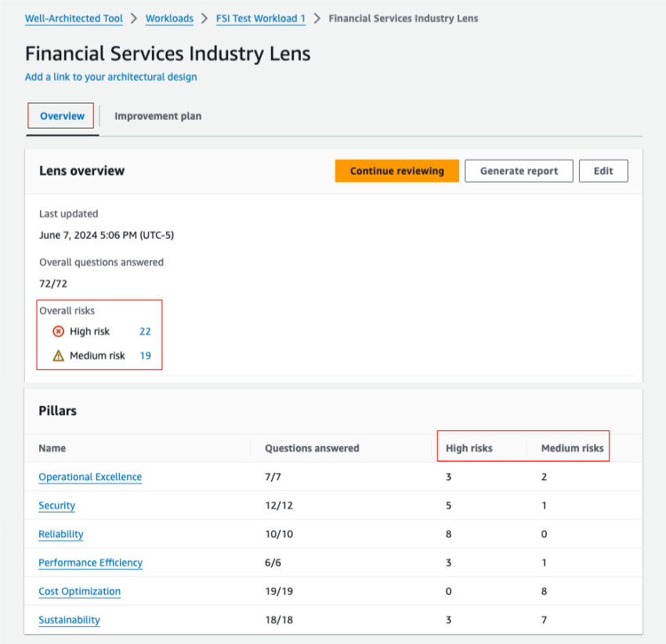Click the high risks value 8 in Reliability row

pyautogui.click(x=448, y=534)
